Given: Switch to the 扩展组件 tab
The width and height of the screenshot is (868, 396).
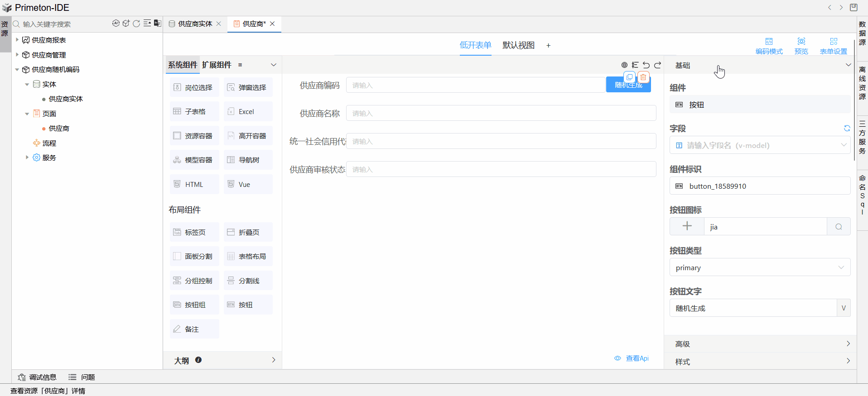Looking at the screenshot, I should (217, 65).
